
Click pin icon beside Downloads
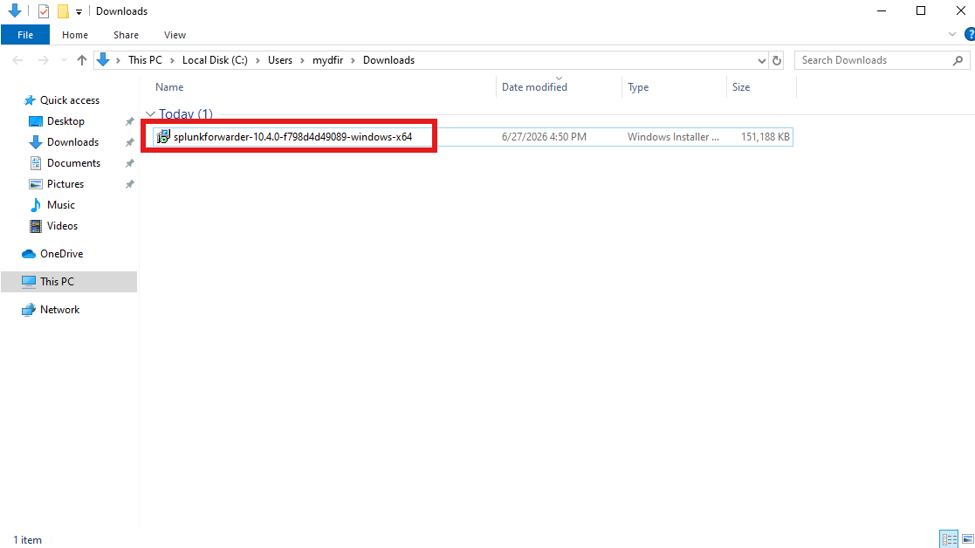[x=129, y=142]
